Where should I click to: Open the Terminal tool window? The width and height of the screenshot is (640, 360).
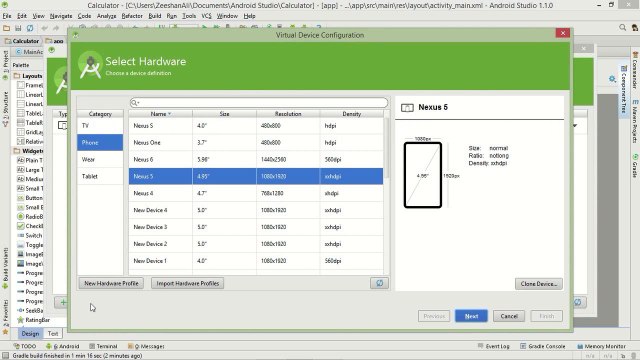click(103, 346)
